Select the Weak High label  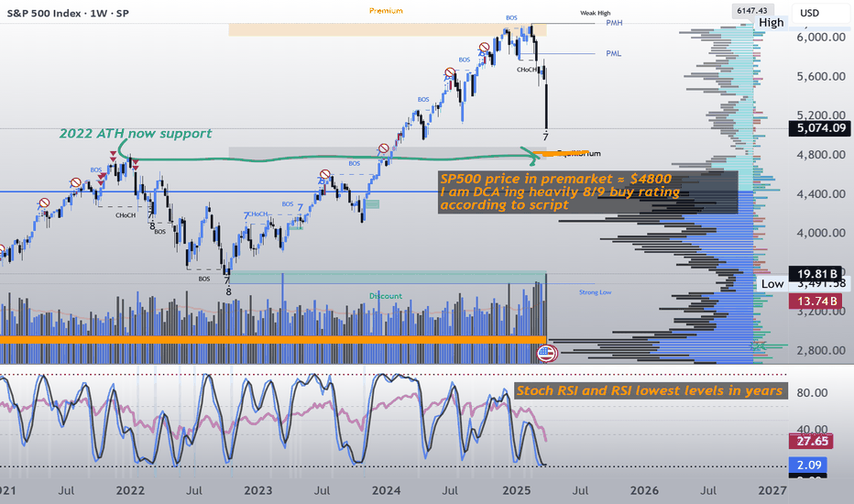596,13
